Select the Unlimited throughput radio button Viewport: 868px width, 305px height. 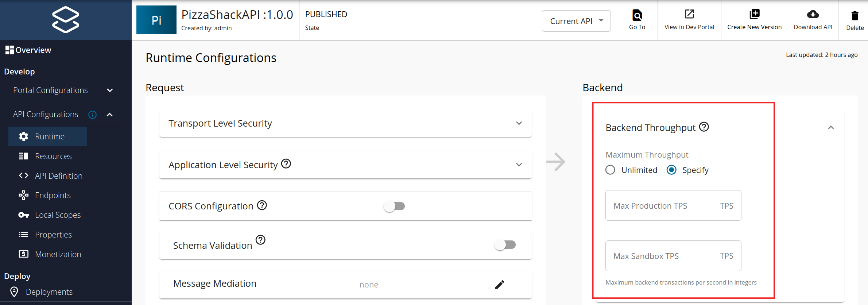(x=610, y=170)
